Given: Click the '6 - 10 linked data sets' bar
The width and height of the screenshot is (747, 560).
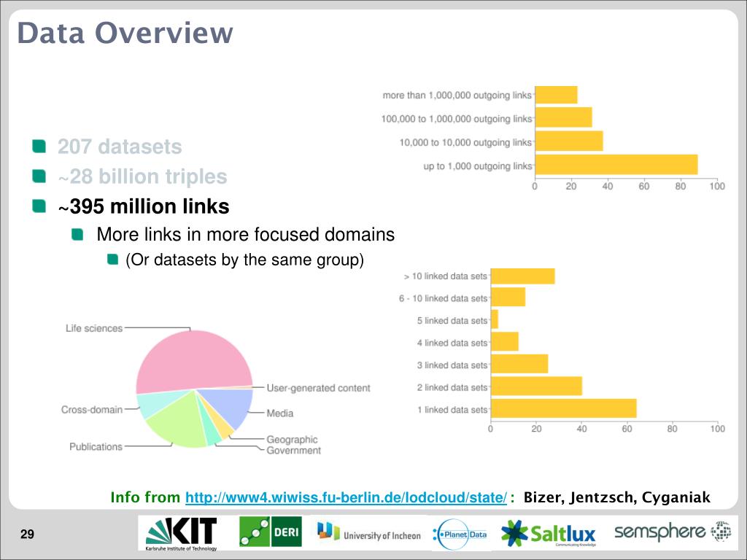Looking at the screenshot, I should (508, 297).
